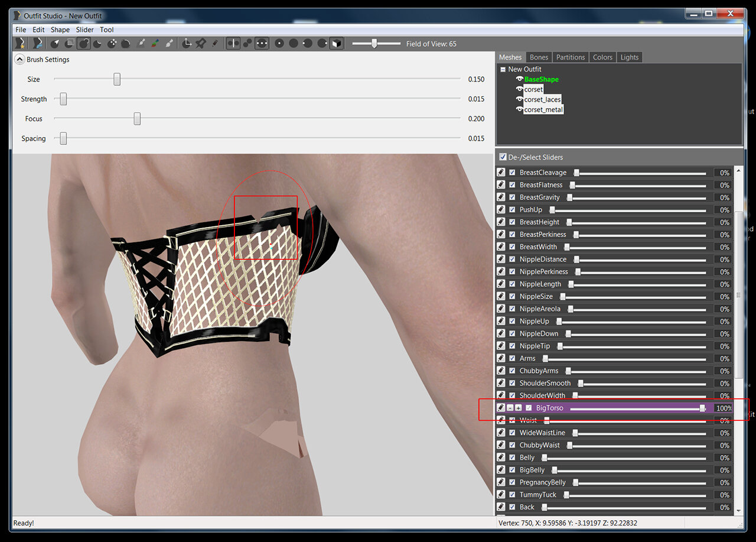The height and width of the screenshot is (542, 756).
Task: Activate the Transform tool with axes icon
Action: [x=187, y=43]
